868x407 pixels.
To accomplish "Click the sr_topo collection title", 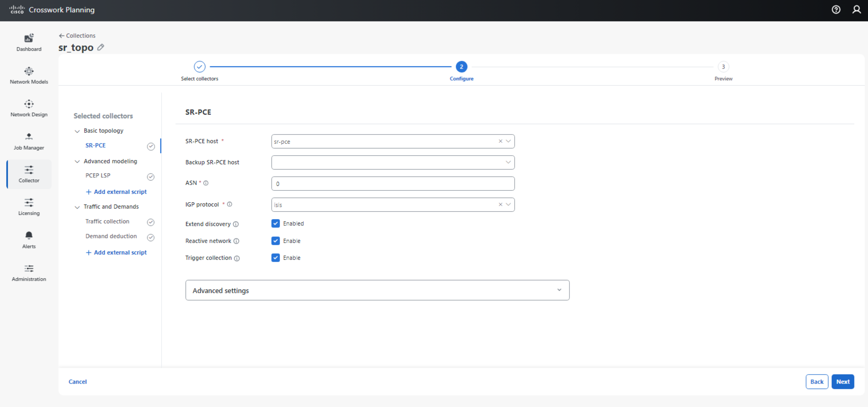I will tap(76, 48).
